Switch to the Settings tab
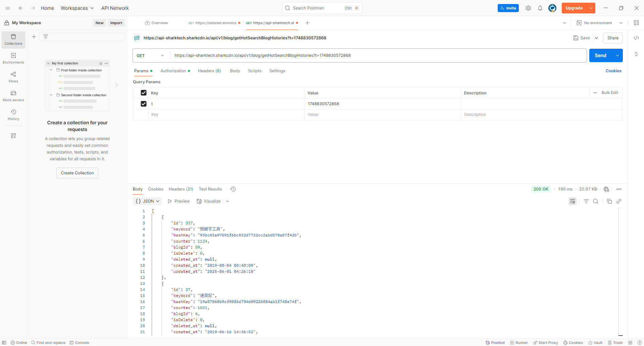644x346 pixels. tap(277, 71)
